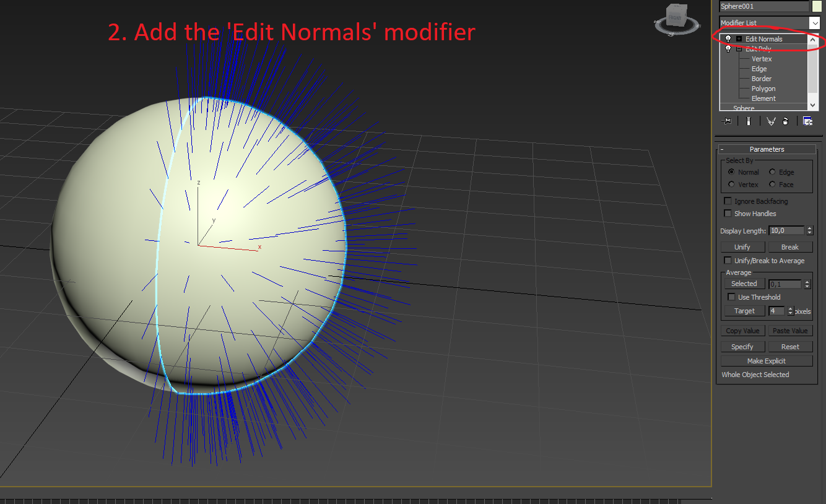Click the Average Selected value spinner

tap(807, 284)
